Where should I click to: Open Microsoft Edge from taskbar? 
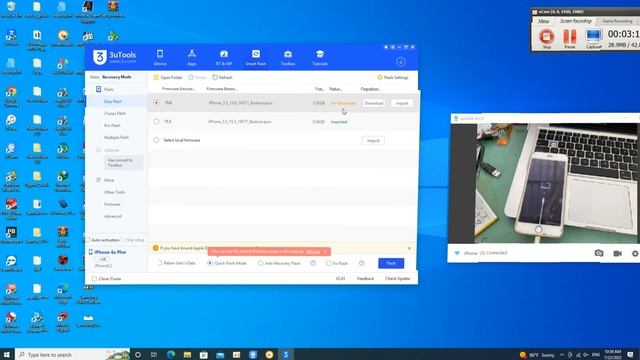click(171, 355)
